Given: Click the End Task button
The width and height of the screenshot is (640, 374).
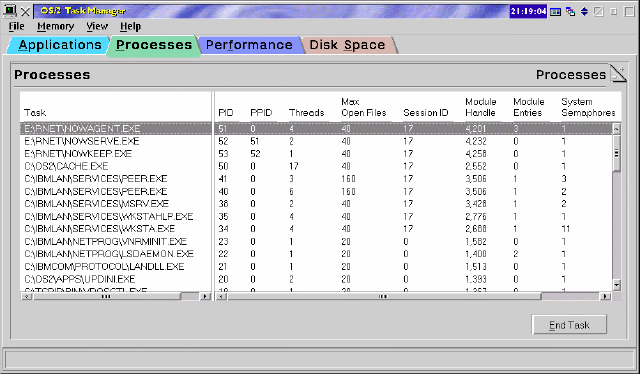Looking at the screenshot, I should (569, 325).
